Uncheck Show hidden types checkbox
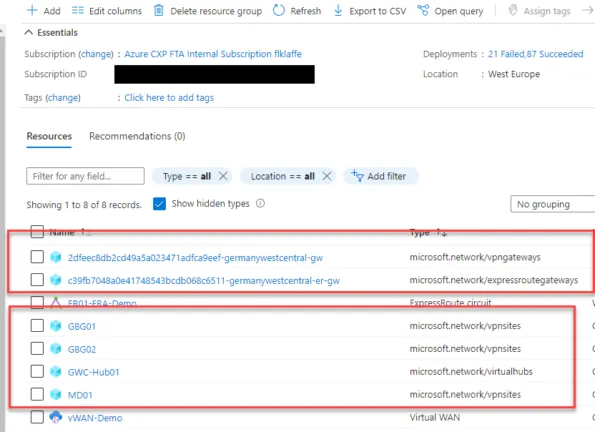Image resolution: width=595 pixels, height=432 pixels. click(x=159, y=204)
